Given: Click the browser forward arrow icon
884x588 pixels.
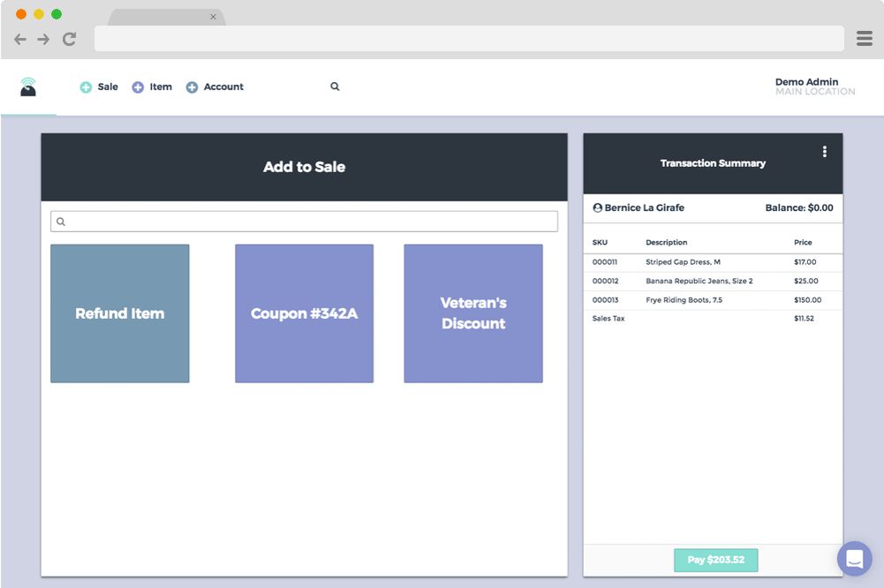Looking at the screenshot, I should pyautogui.click(x=43, y=39).
